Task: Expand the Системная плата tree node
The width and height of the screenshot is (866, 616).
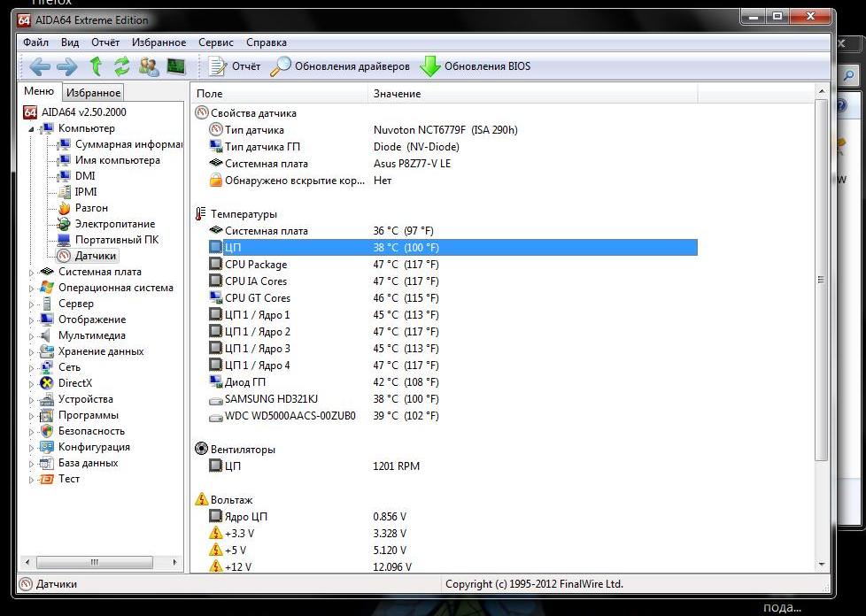Action: click(x=33, y=273)
